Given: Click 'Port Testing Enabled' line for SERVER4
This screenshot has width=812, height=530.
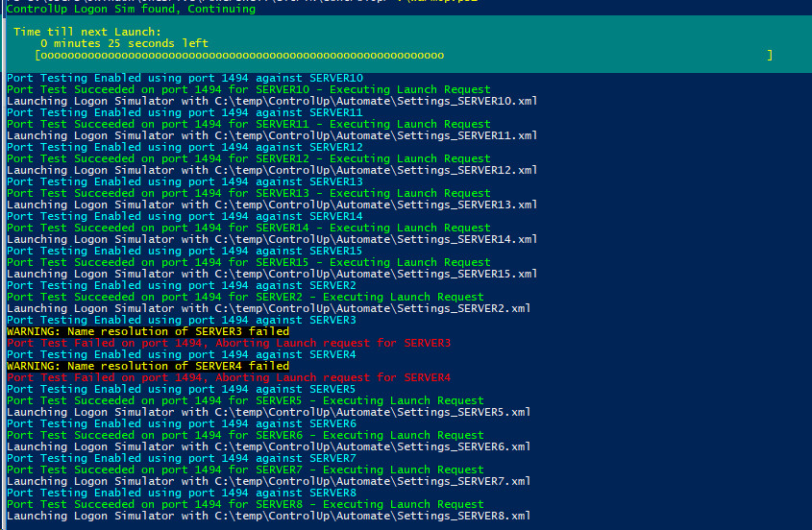Looking at the screenshot, I should click(182, 355).
